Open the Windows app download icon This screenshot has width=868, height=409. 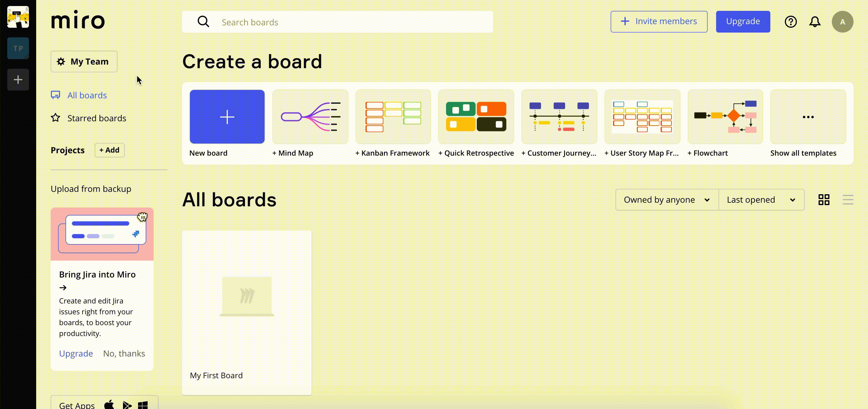(143, 404)
